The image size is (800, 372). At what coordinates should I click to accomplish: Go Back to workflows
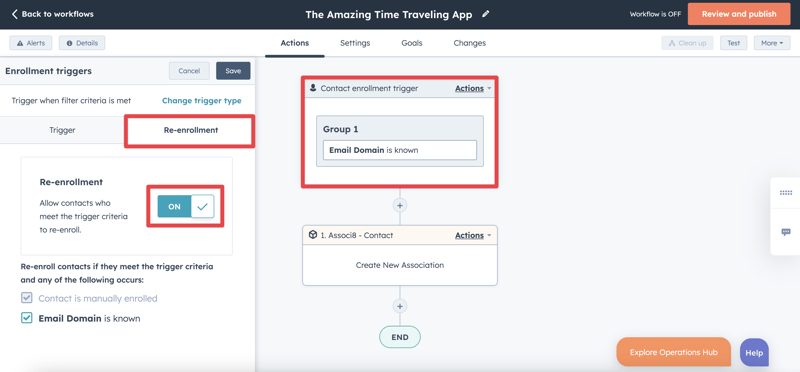pyautogui.click(x=53, y=14)
